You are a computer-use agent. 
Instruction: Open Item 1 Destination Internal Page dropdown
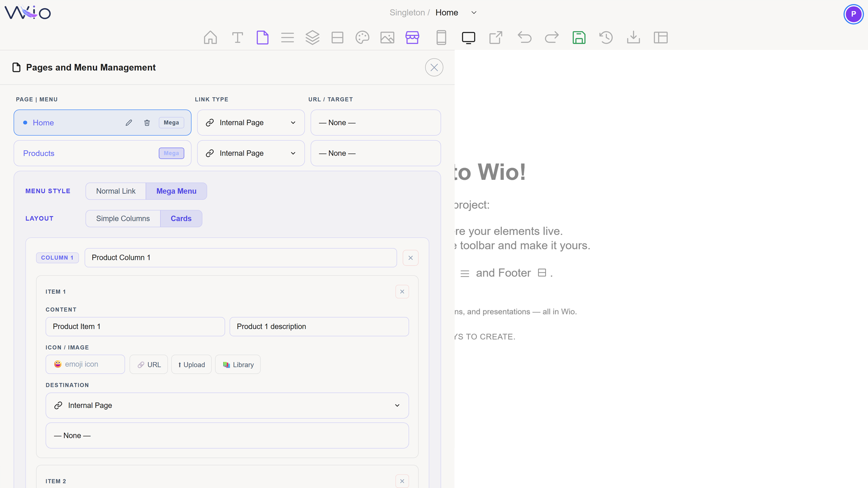pyautogui.click(x=227, y=405)
